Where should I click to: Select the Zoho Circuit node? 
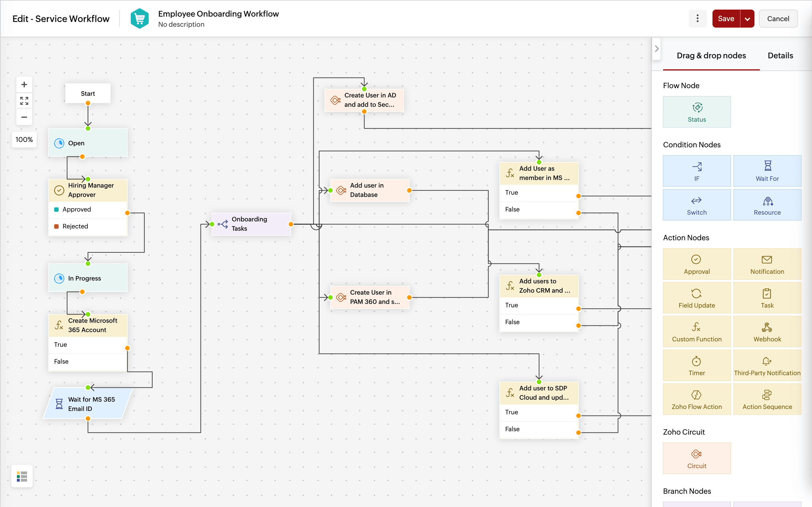click(x=697, y=458)
